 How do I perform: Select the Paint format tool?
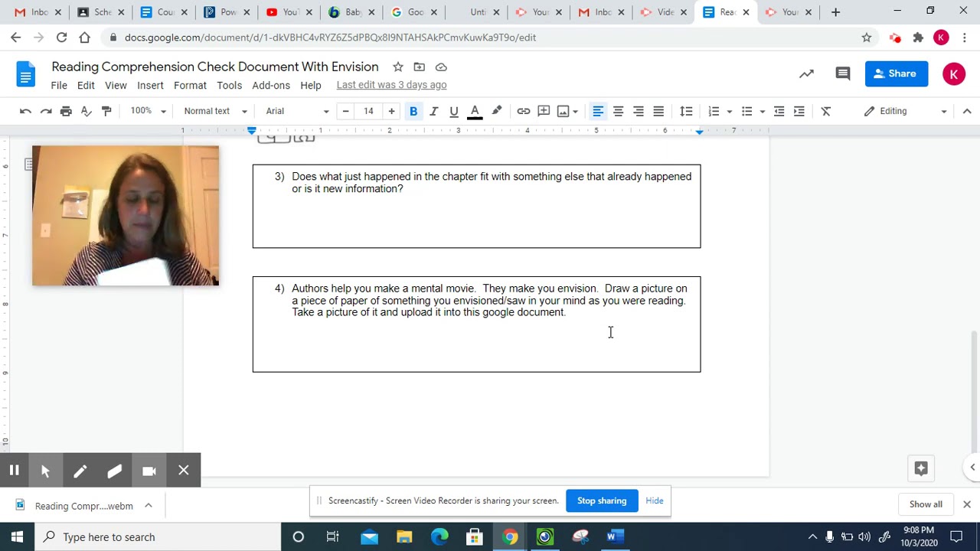[106, 111]
